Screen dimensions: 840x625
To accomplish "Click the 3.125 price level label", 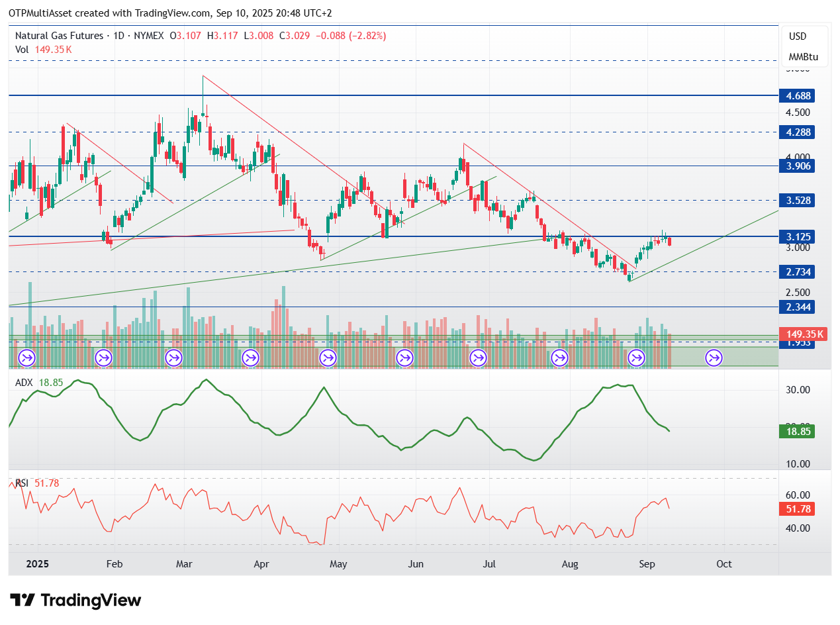I will point(796,237).
